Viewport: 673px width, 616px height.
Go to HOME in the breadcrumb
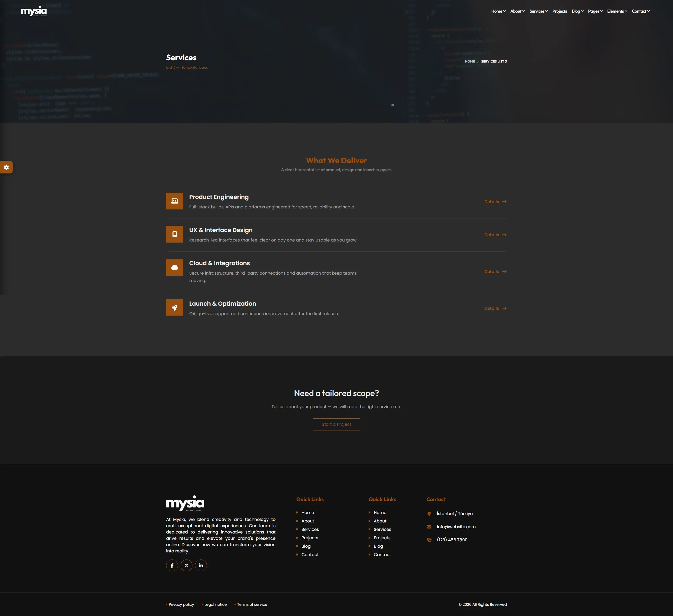470,61
